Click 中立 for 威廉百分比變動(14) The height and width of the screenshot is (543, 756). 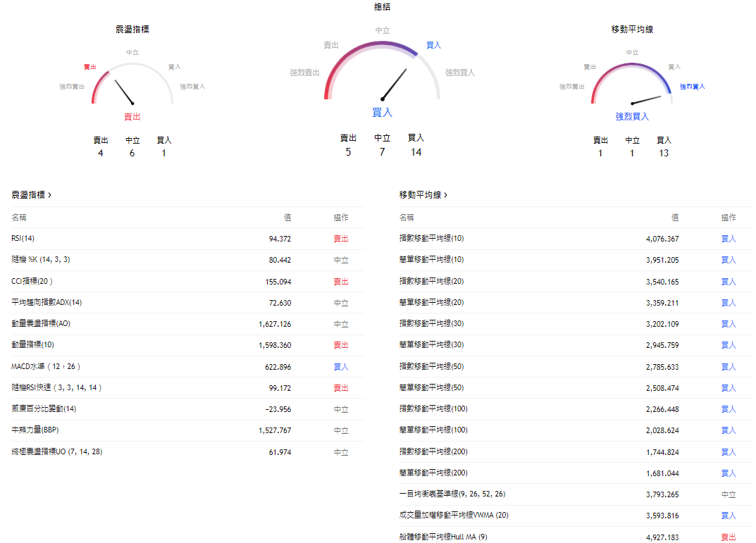pos(340,408)
